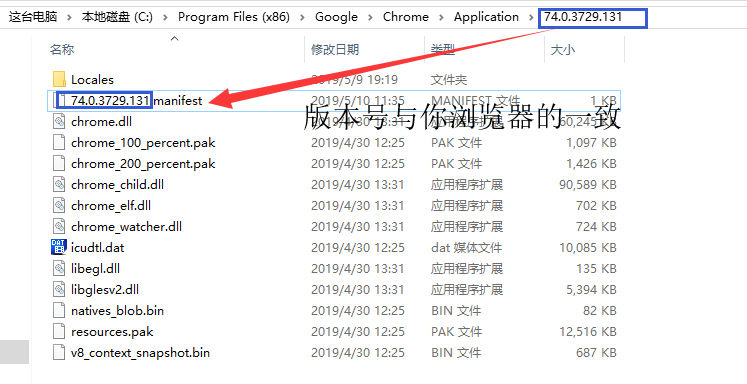The width and height of the screenshot is (747, 384).
Task: Click the 12,516 KB size value
Action: click(588, 331)
